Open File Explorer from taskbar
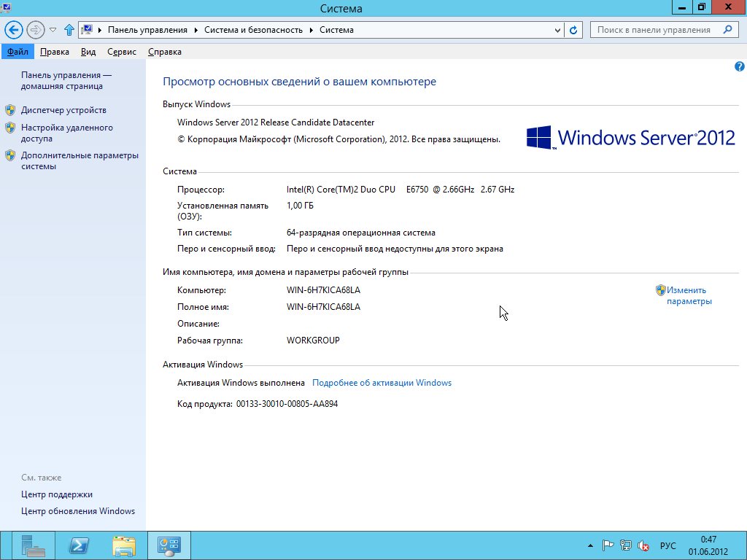747x560 pixels. coord(124,545)
